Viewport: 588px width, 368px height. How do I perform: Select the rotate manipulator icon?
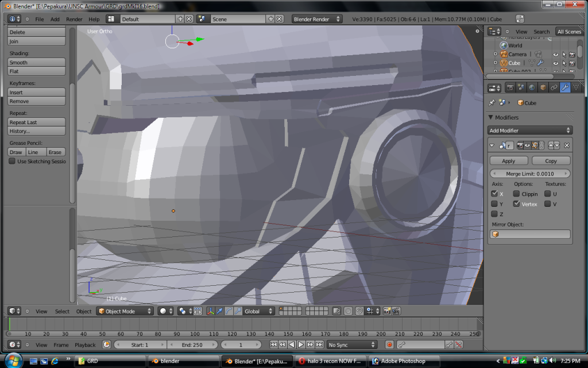(x=229, y=311)
